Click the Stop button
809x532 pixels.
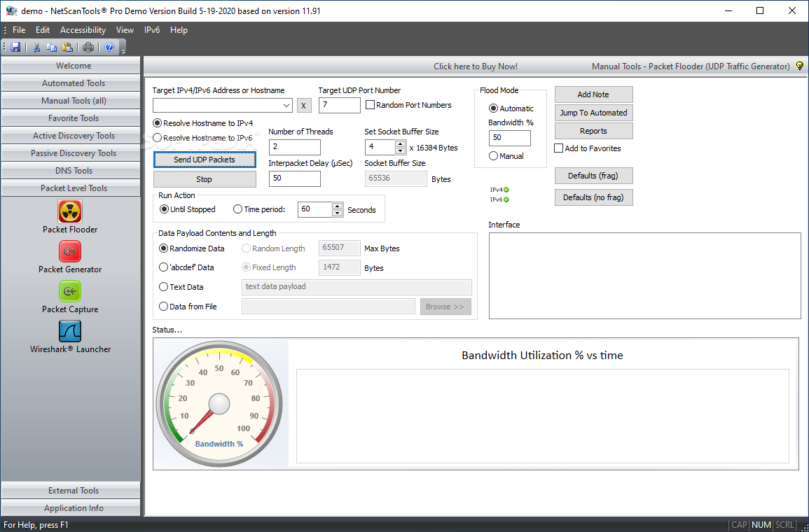(205, 179)
